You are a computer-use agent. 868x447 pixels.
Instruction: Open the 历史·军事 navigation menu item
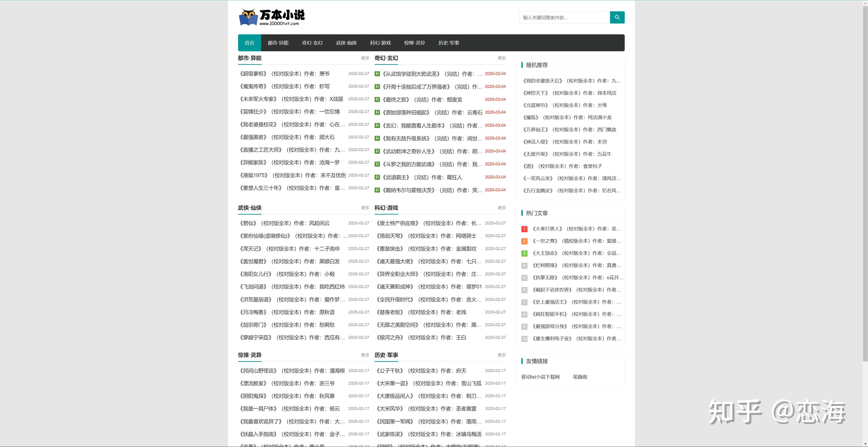pos(448,43)
